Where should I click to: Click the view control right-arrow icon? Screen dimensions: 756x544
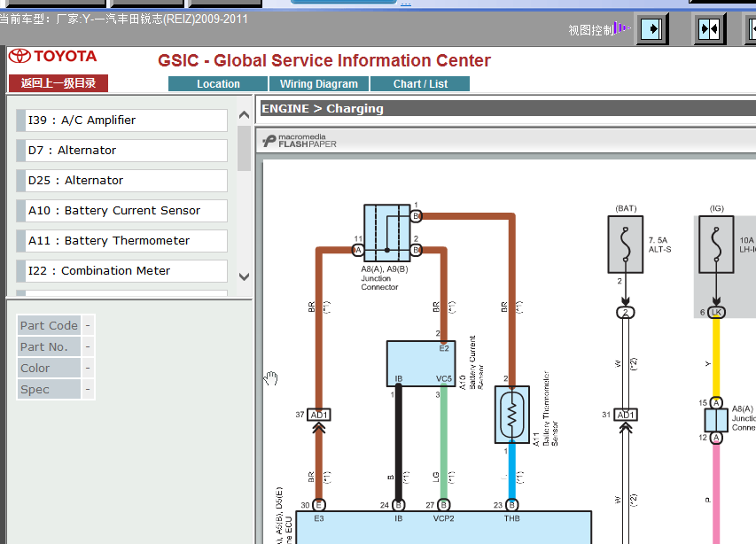point(651,29)
